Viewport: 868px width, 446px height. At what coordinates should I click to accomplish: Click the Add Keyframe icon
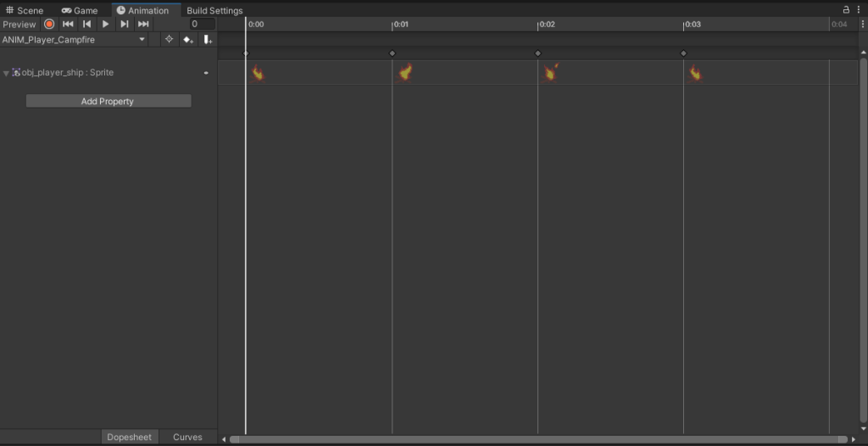tap(188, 40)
